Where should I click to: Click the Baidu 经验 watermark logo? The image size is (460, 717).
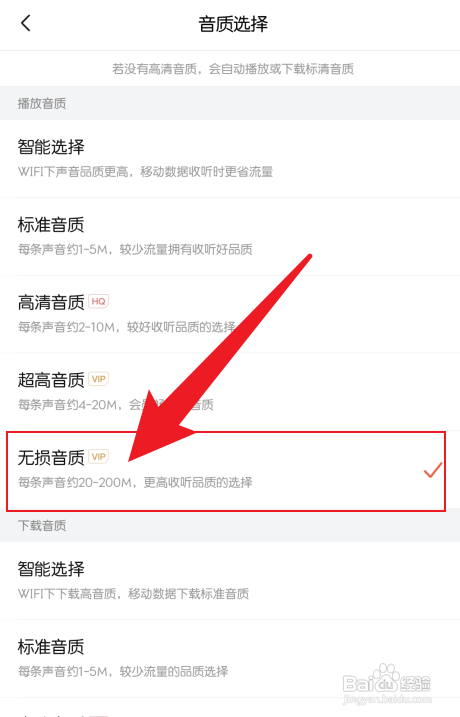coord(387,684)
